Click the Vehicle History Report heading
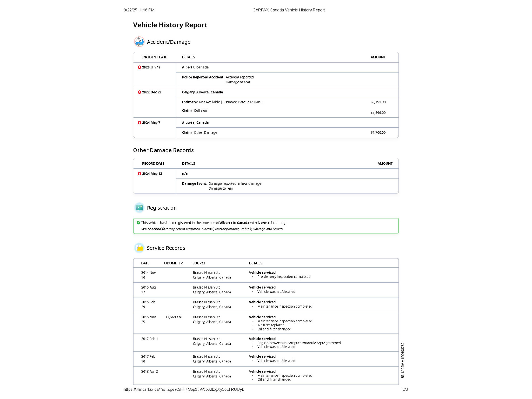Screen dimensions: 532x399 (170, 25)
